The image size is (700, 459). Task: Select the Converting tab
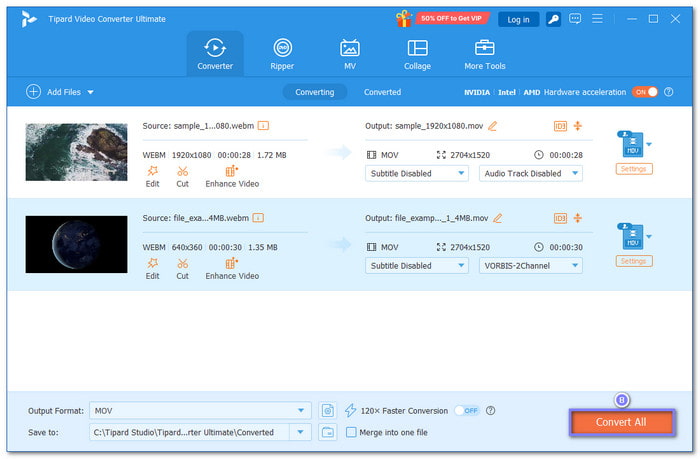click(314, 92)
